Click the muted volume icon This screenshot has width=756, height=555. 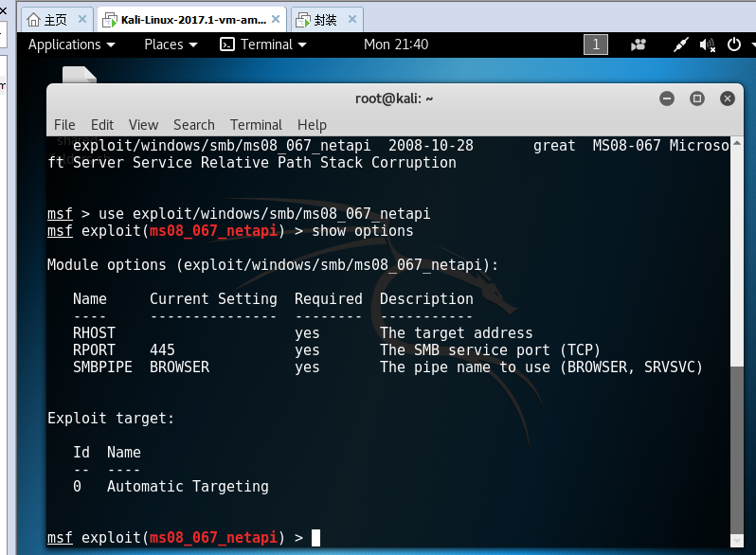click(x=707, y=45)
